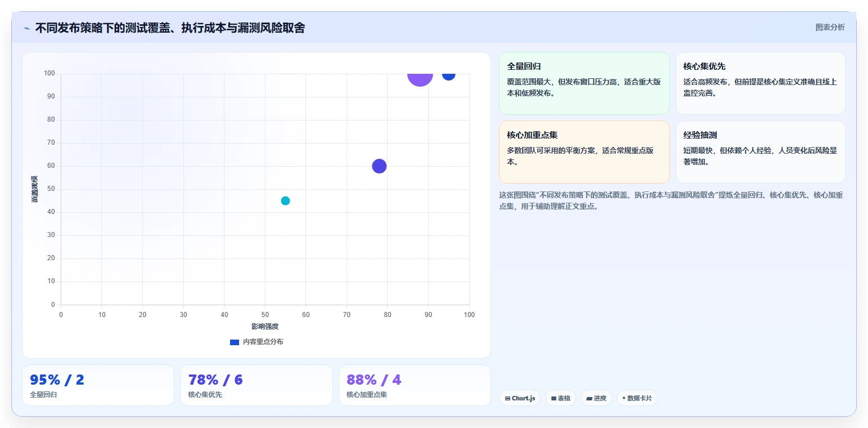868x428 pixels.
Task: Click the 95% / 2 value text
Action: tap(57, 380)
